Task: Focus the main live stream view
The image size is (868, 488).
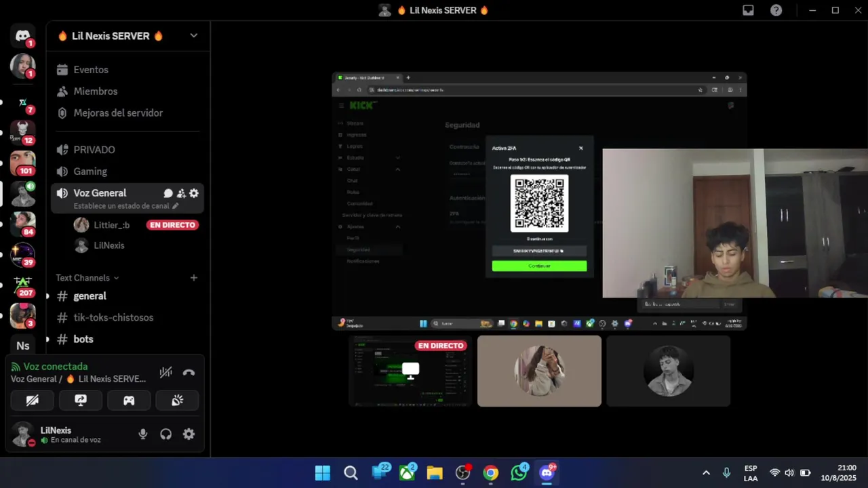Action: click(x=539, y=201)
